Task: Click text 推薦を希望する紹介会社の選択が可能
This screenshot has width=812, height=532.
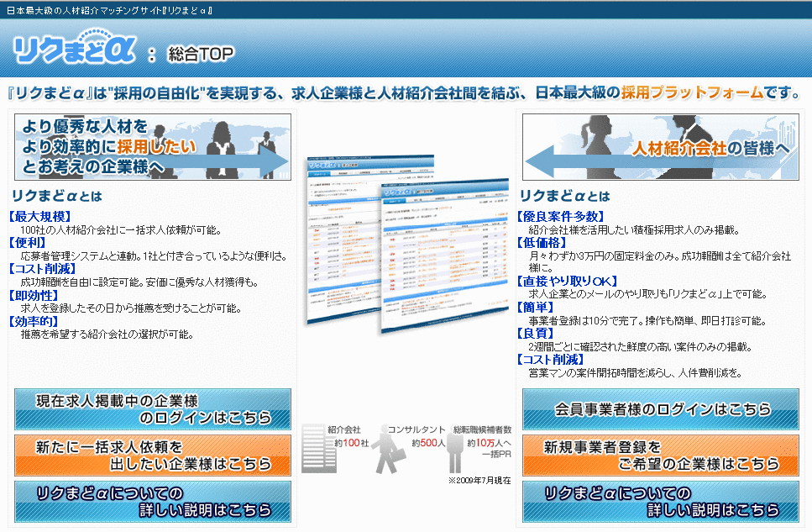Action: (x=107, y=334)
